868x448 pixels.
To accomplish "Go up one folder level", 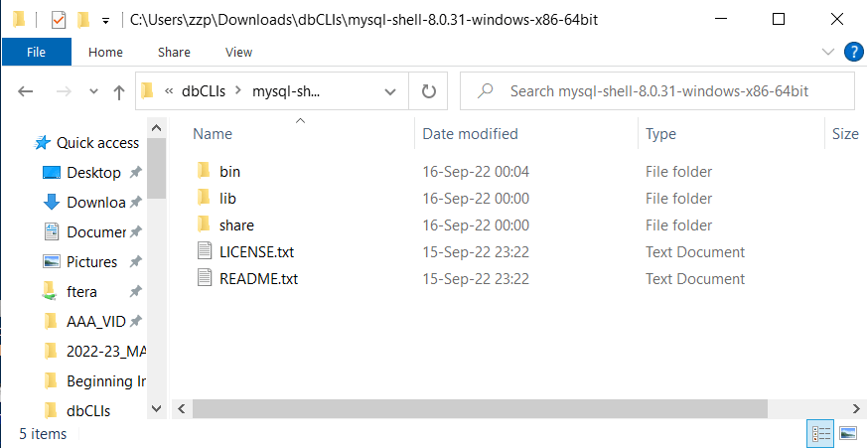I will tap(119, 92).
